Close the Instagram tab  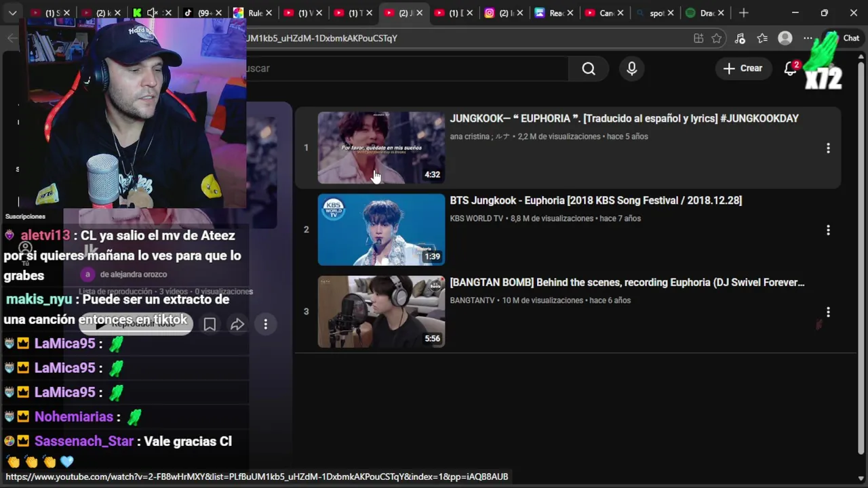(x=519, y=13)
